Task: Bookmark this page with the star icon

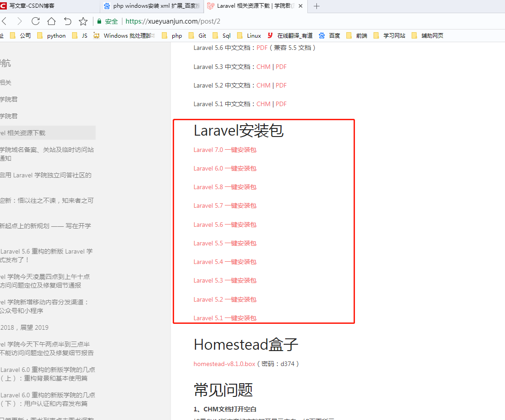Action: (x=83, y=21)
